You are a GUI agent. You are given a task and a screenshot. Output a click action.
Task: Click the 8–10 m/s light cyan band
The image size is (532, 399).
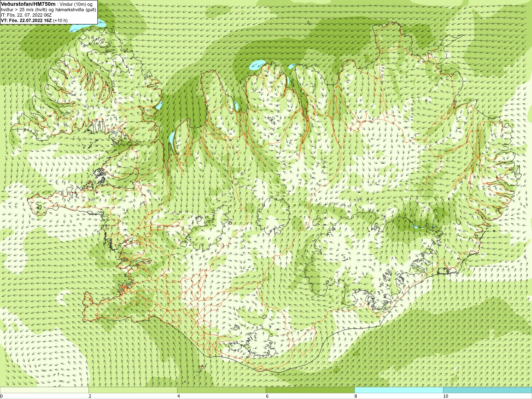pos(399,390)
